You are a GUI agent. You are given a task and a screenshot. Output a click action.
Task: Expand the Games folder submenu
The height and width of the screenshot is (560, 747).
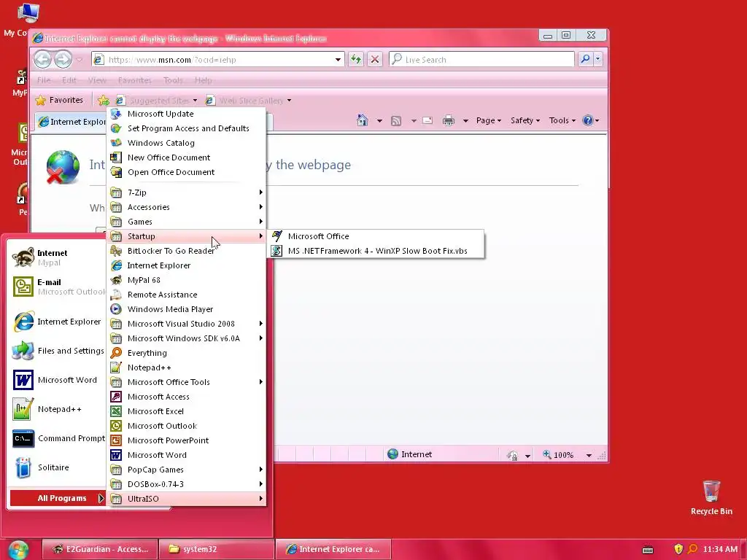186,222
